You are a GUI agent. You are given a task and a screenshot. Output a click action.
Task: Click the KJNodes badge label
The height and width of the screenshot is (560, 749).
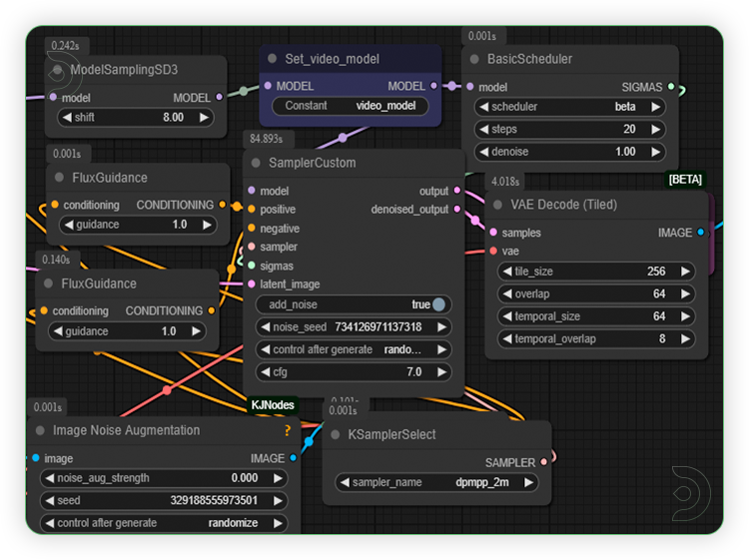coord(273,405)
